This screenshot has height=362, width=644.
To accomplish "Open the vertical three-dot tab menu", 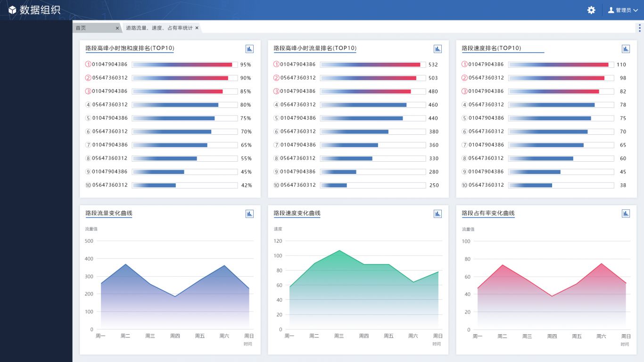I will point(639,28).
